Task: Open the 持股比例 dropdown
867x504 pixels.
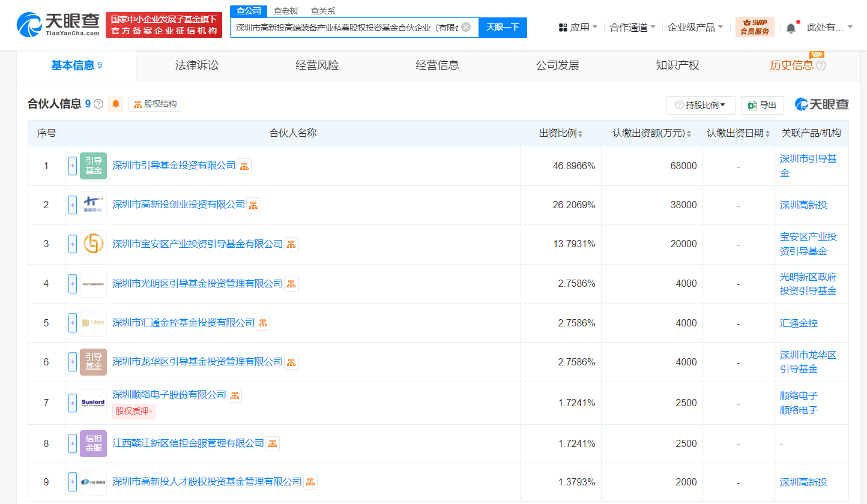Action: pos(701,105)
